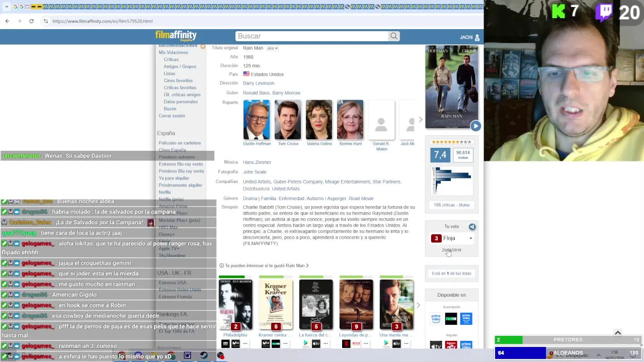Open Tom Cruise cast photo
Viewport: 644px width, 362px height.
click(x=288, y=120)
